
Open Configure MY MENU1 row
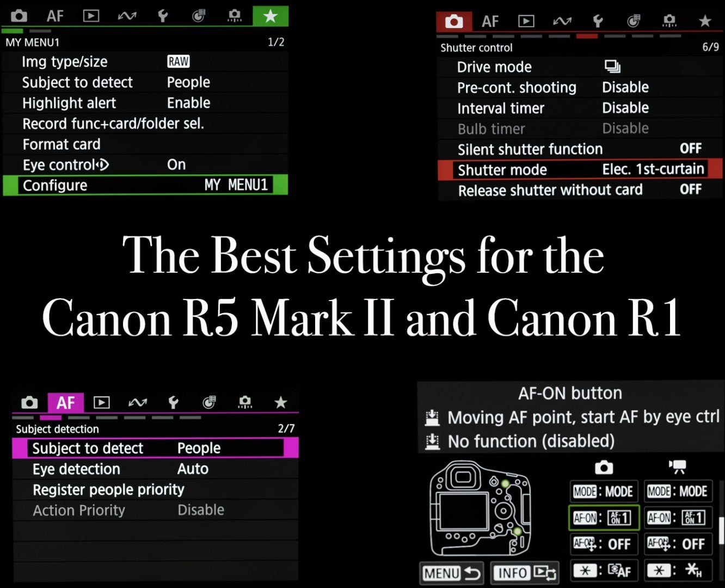(x=145, y=185)
